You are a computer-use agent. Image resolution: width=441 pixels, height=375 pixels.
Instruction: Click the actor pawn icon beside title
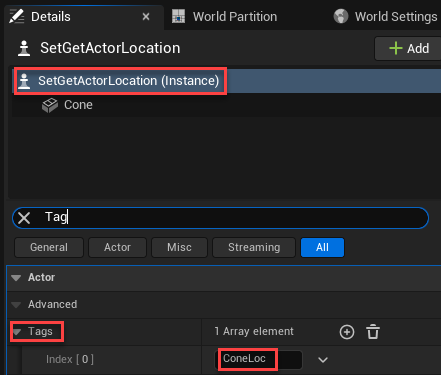(x=24, y=49)
